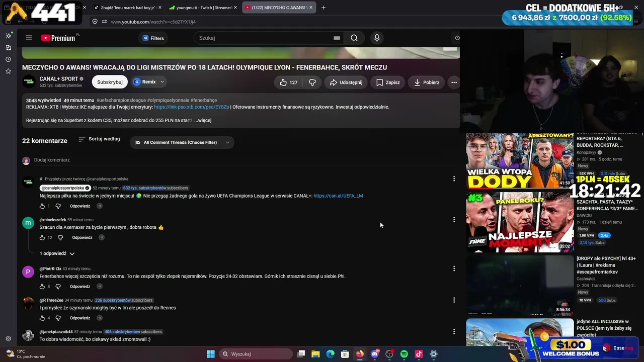This screenshot has height=362, width=644.
Task: Click the Dodaj komentarz field
Action: (x=246, y=160)
